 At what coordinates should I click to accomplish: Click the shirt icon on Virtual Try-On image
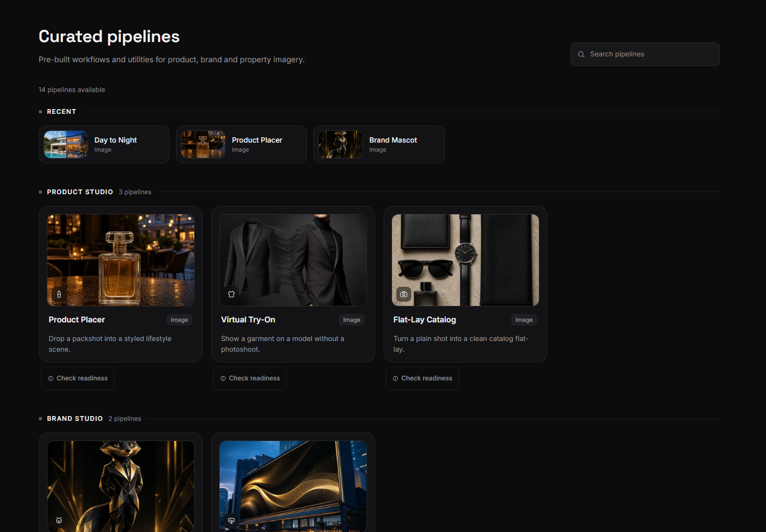coord(231,294)
